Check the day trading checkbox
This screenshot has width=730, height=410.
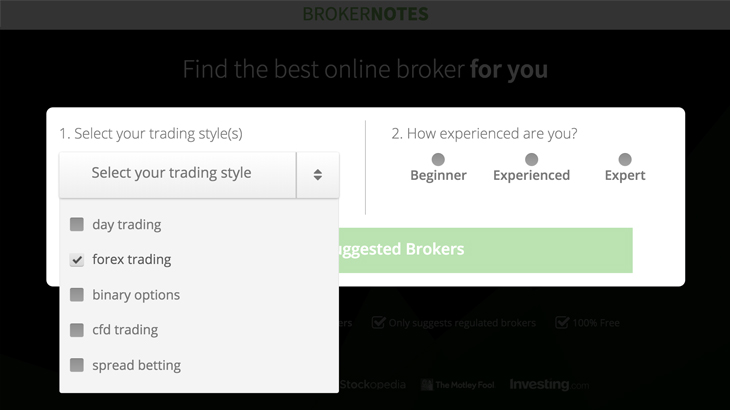click(77, 224)
